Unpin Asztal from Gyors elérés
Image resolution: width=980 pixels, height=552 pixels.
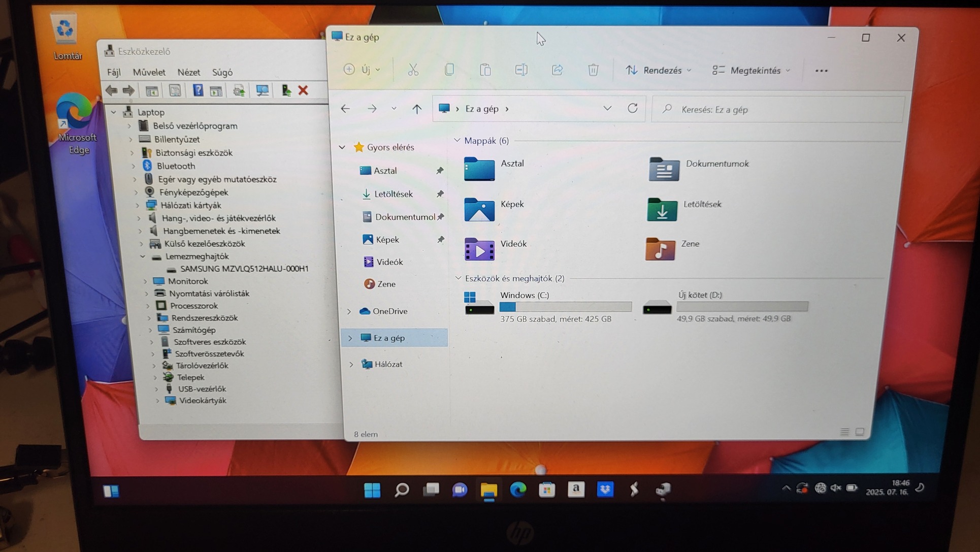point(440,171)
